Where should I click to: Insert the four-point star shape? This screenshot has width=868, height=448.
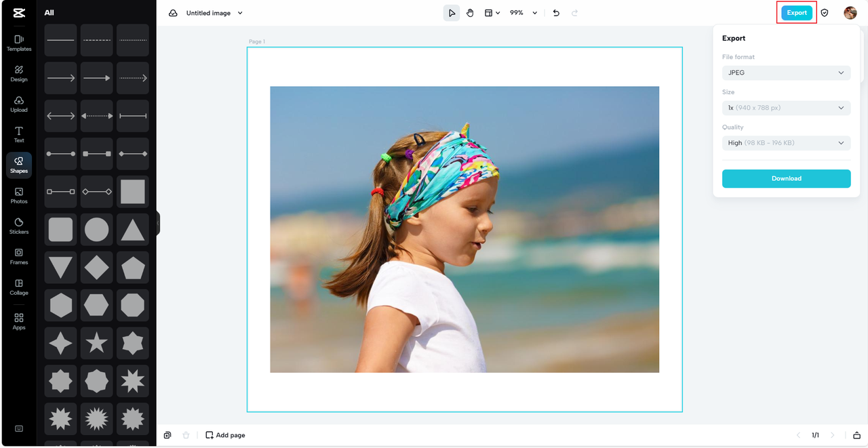(61, 344)
